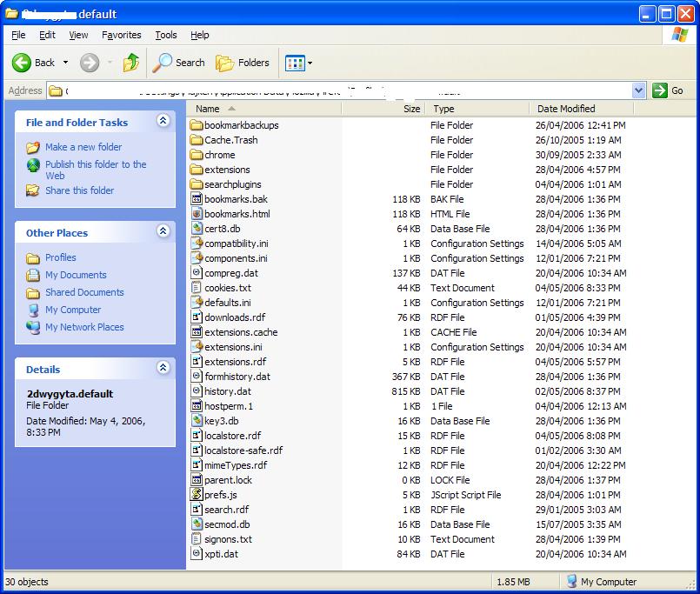This screenshot has height=594, width=700.
Task: Click the My Network Places link
Action: click(84, 327)
